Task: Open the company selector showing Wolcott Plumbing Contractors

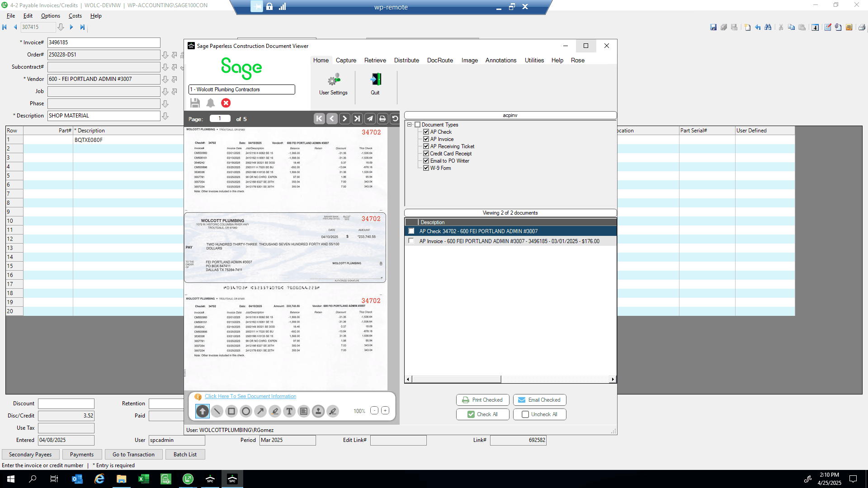Action: coord(242,89)
